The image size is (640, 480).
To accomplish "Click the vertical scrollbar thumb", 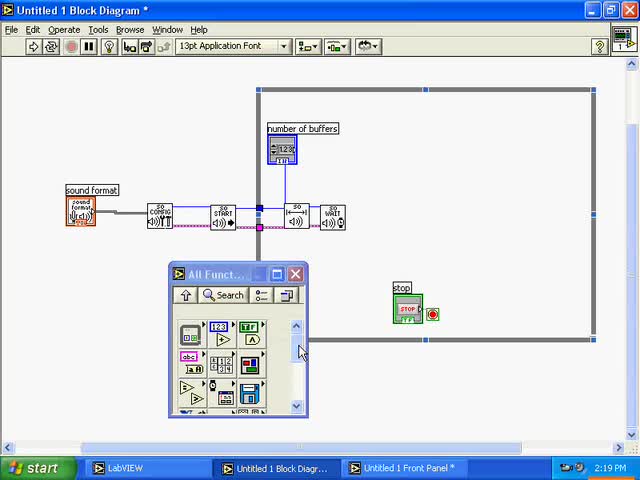I will [631, 276].
